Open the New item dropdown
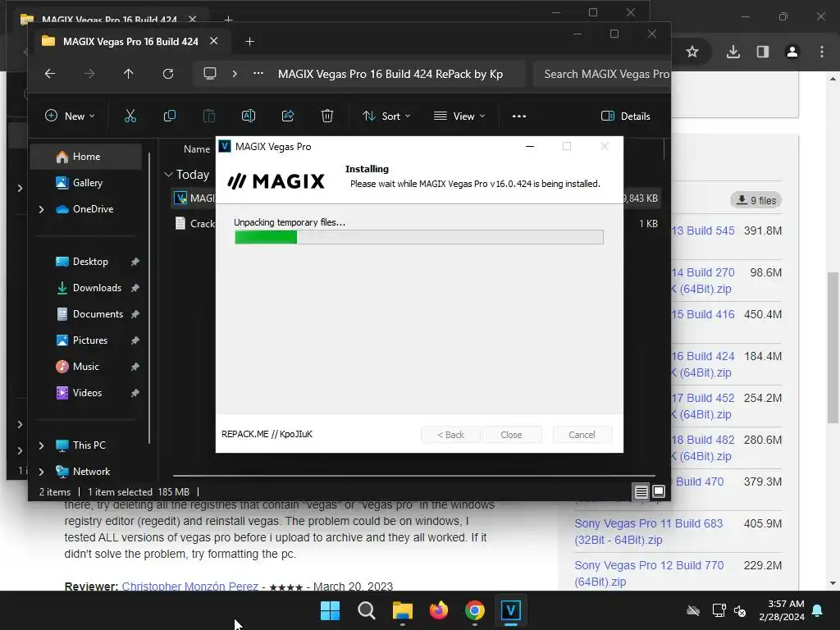This screenshot has width=840, height=630. click(x=70, y=116)
